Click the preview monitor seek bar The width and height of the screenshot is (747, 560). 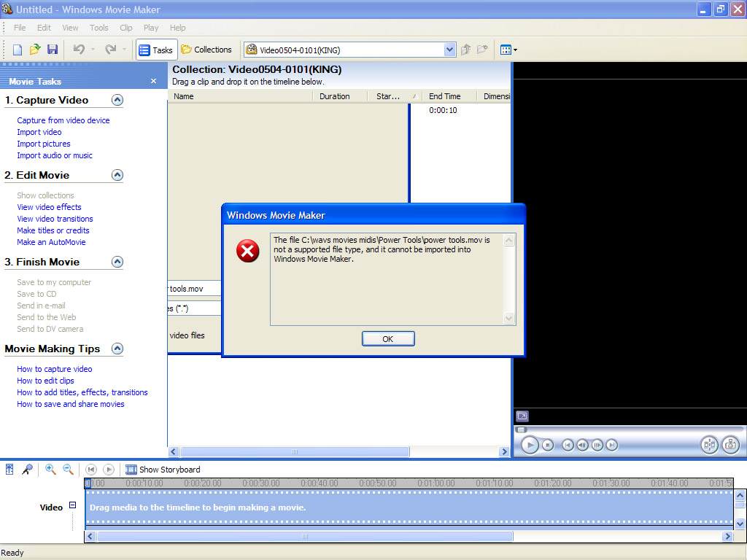(x=630, y=429)
